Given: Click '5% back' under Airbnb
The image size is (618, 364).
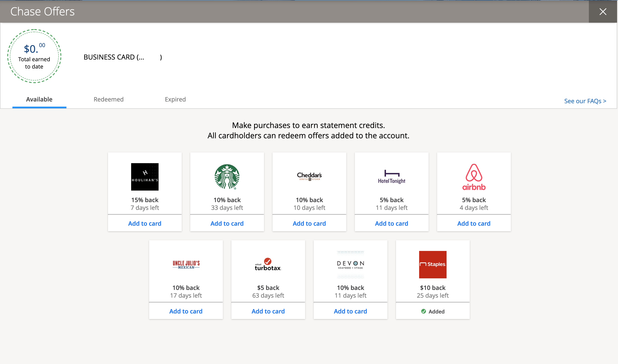Looking at the screenshot, I should [474, 200].
